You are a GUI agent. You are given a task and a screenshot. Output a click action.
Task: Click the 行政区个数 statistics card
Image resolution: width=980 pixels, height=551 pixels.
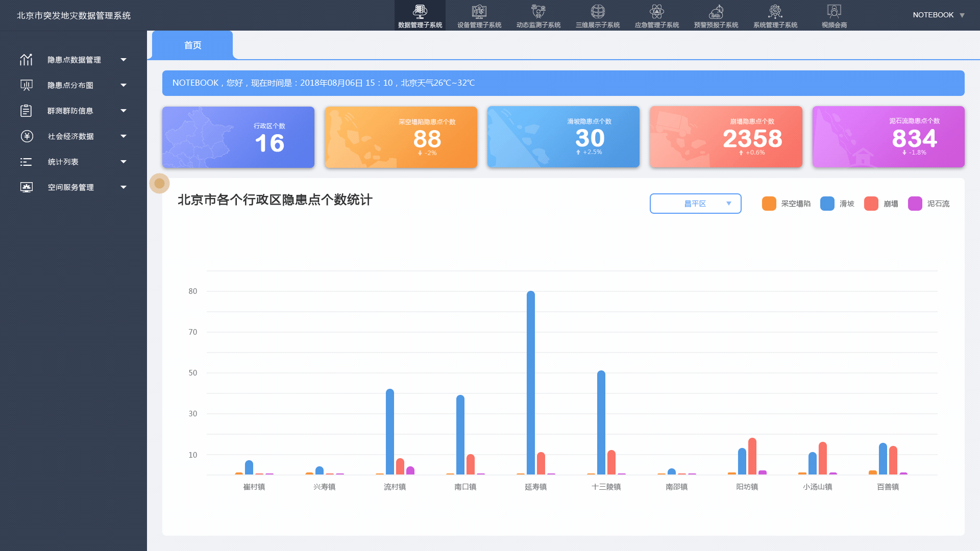pos(238,137)
